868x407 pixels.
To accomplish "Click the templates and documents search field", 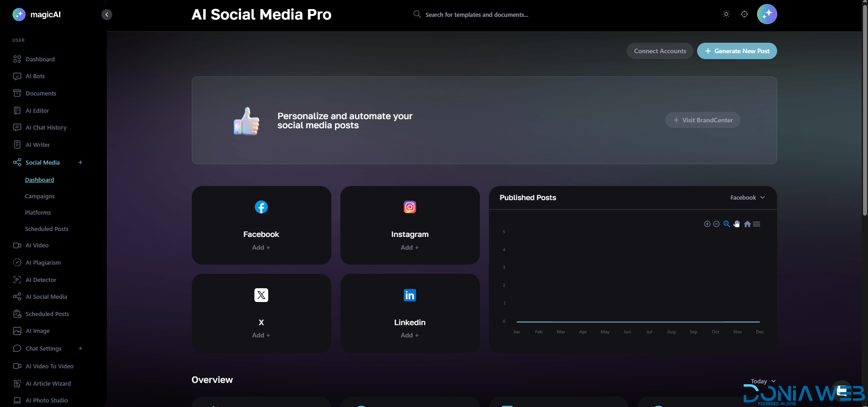I will tap(476, 15).
